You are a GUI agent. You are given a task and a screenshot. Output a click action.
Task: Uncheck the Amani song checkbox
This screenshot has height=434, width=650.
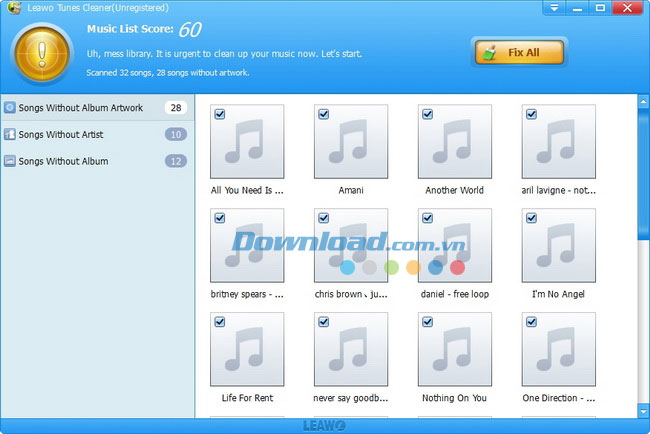pyautogui.click(x=323, y=114)
